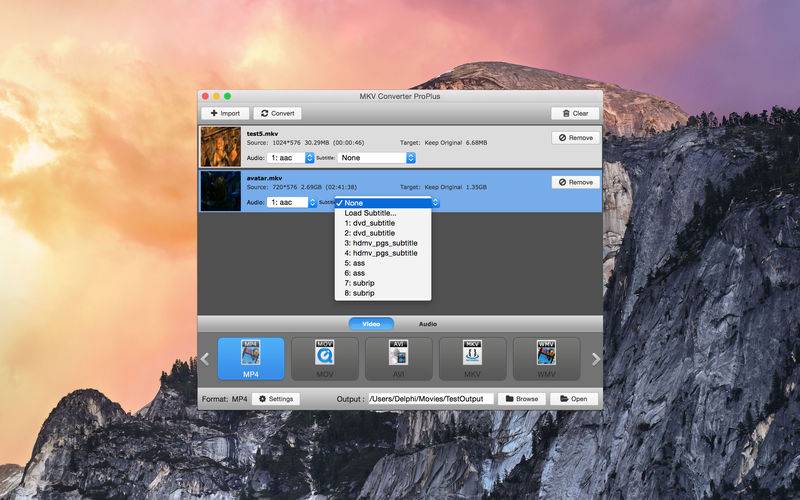Remove avatar.mkv from the list

click(x=576, y=182)
